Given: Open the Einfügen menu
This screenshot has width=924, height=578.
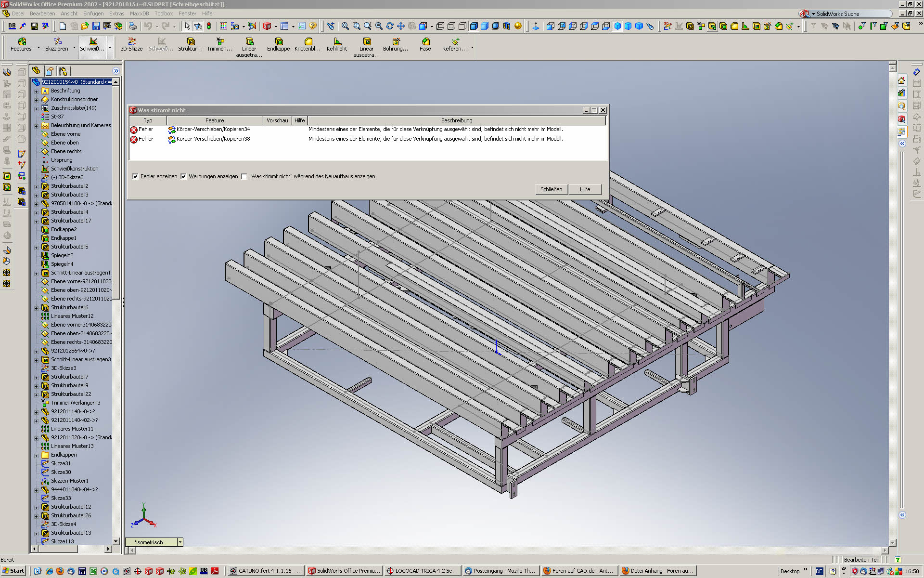Looking at the screenshot, I should (93, 13).
